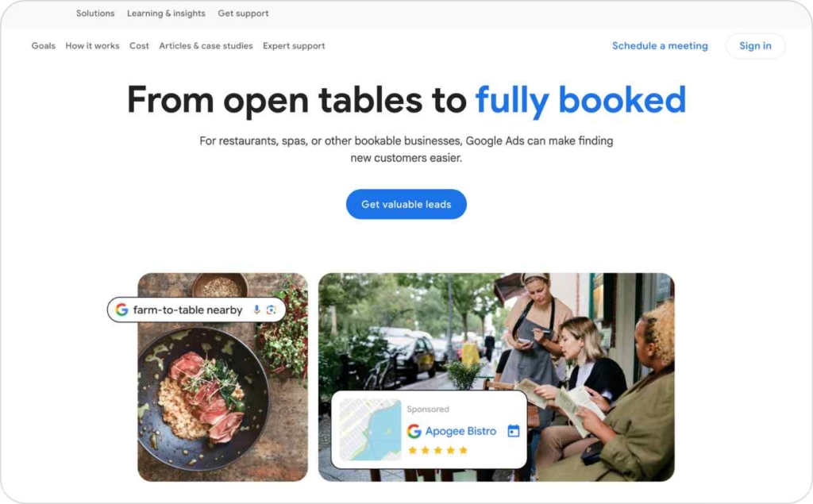Click the five-star rating under Apogee Bistro
Viewport: 813px width, 504px height.
click(x=437, y=450)
